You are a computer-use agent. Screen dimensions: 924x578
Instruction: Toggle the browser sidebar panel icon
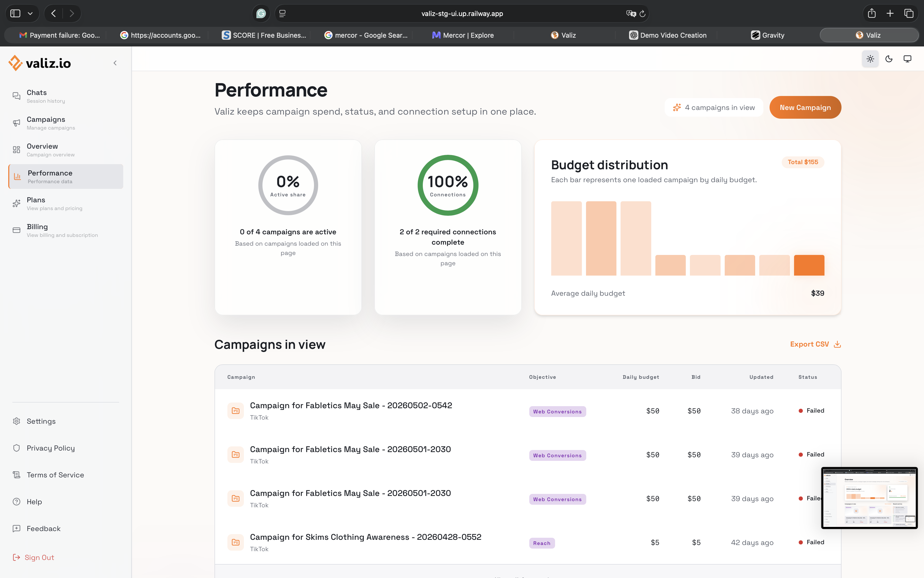coord(15,14)
